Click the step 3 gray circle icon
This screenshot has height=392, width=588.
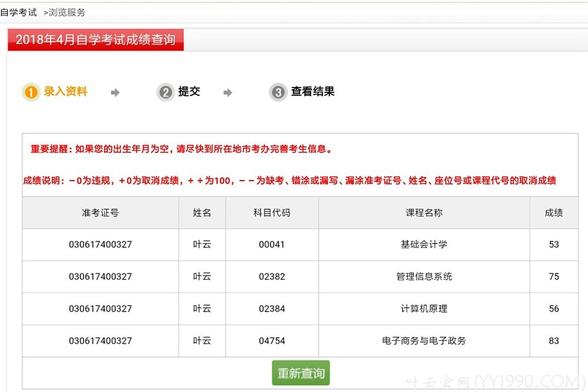278,92
